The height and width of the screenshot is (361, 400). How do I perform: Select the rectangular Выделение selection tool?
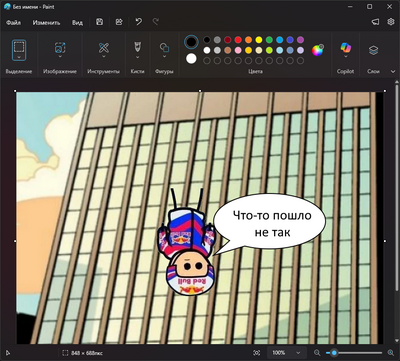coord(19,47)
